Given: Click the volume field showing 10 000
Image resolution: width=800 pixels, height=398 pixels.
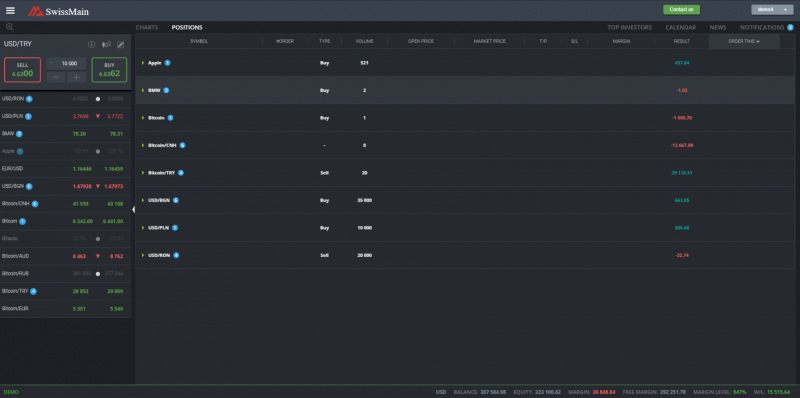Looking at the screenshot, I should (x=66, y=63).
